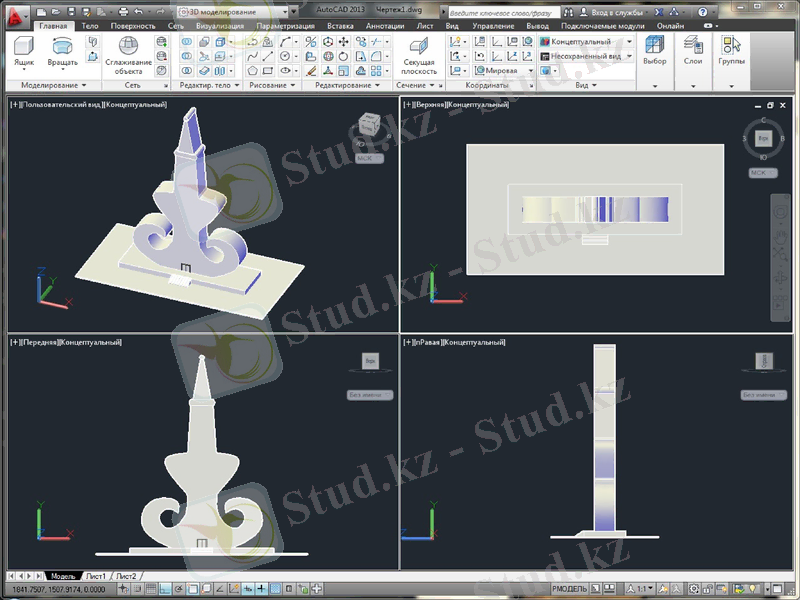Open the Лист1 layout tab

[95, 577]
